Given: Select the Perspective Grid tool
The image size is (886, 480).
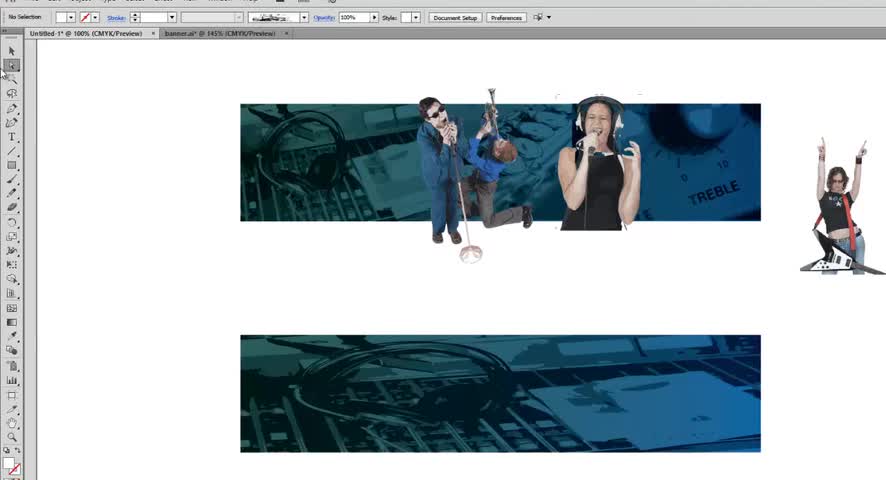Looking at the screenshot, I should coord(12,293).
